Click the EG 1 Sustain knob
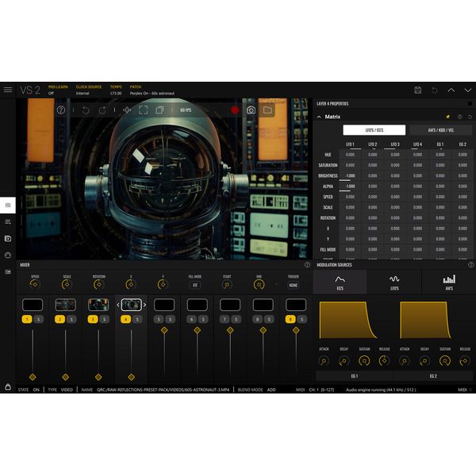476x476 pixels. (364, 361)
